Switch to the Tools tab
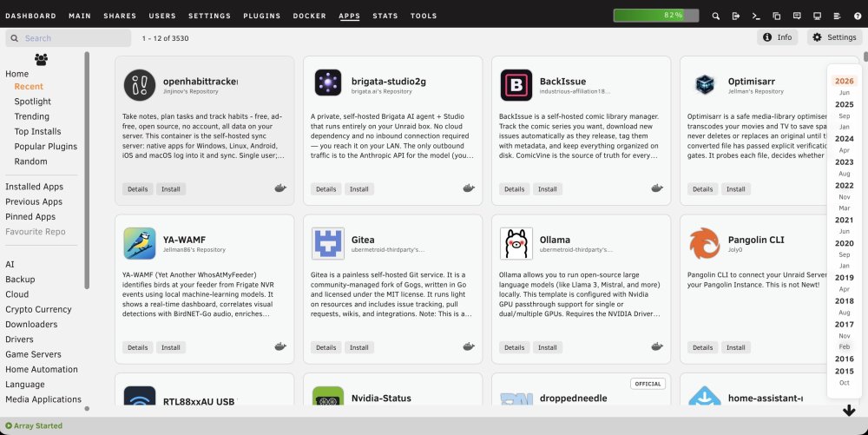868x435 pixels. pyautogui.click(x=424, y=16)
